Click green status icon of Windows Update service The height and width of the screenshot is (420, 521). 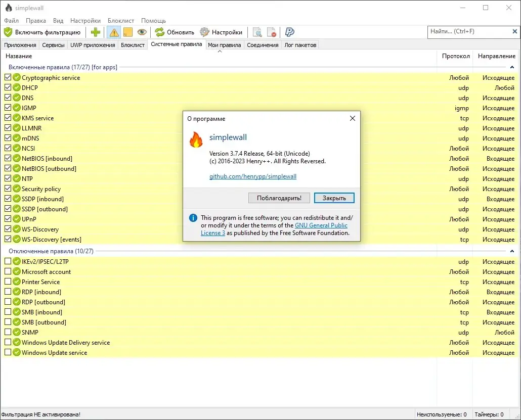tap(17, 352)
